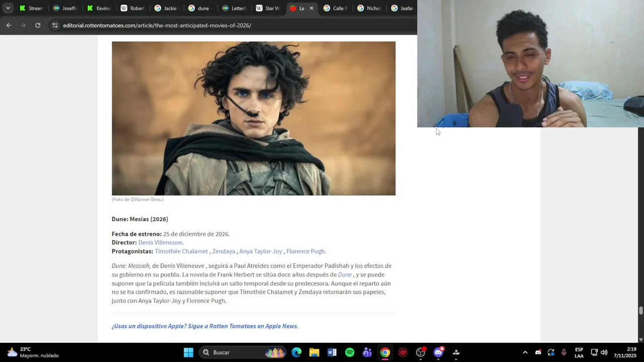Open Discord from taskbar
Screen dimensions: 644x362
[x=438, y=352]
